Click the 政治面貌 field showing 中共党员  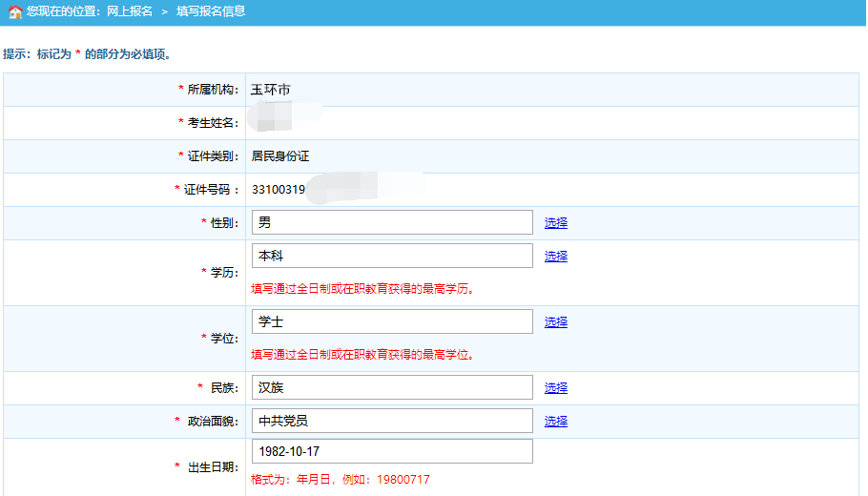tap(392, 421)
